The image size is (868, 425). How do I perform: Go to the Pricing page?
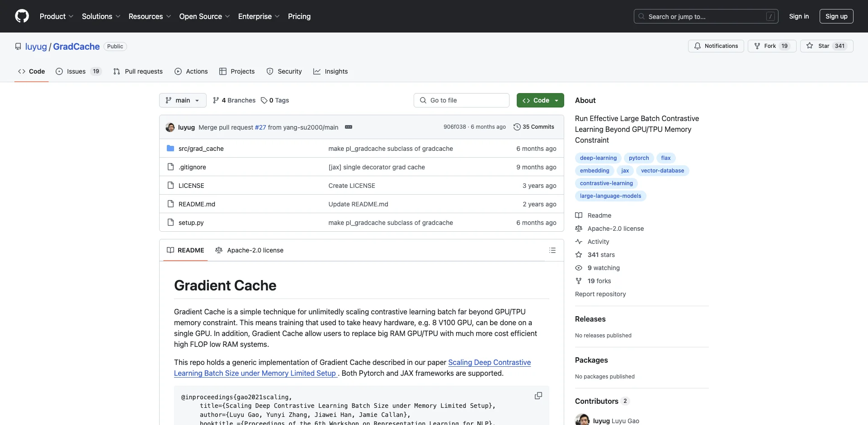(x=299, y=16)
